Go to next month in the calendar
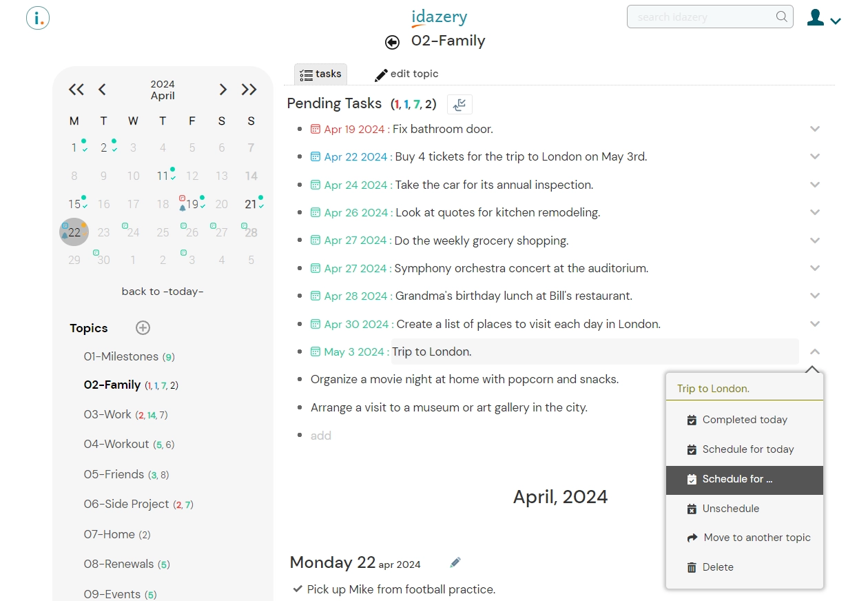Image resolution: width=868 pixels, height=601 pixels. click(223, 90)
